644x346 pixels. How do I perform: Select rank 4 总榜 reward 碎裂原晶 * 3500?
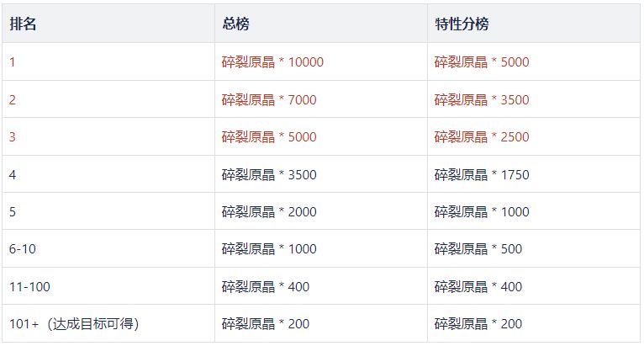pyautogui.click(x=269, y=175)
